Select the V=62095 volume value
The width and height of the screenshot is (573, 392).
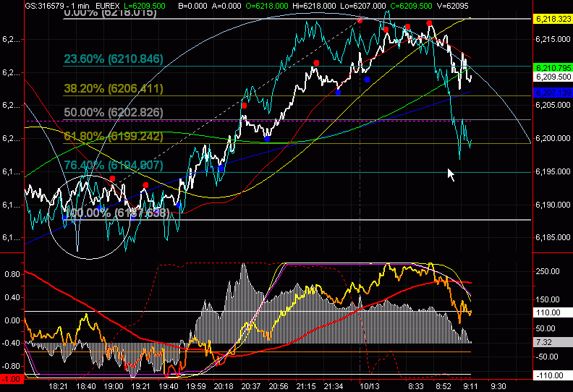coord(452,6)
